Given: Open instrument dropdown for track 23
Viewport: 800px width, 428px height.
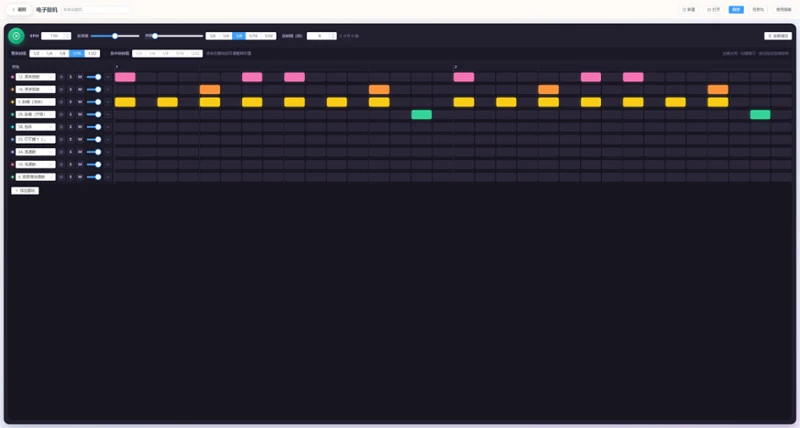Looking at the screenshot, I should pyautogui.click(x=35, y=139).
